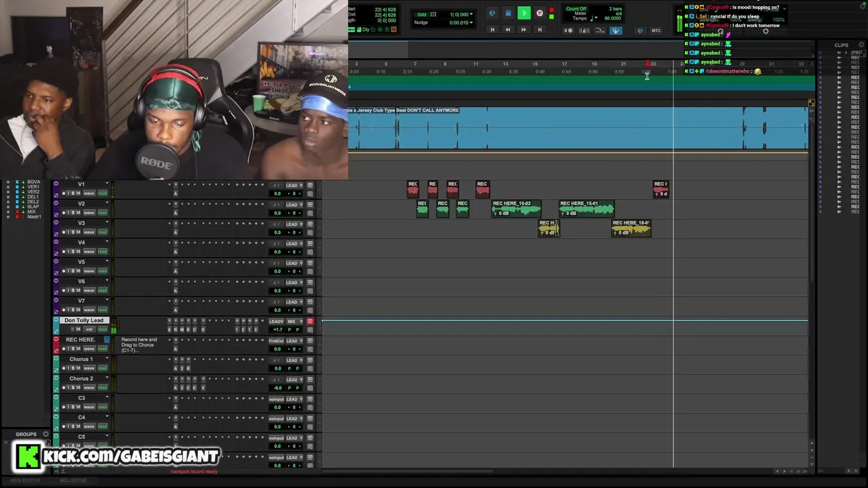This screenshot has height=488, width=868.
Task: Open track name dropdown arrow on V1
Action: [x=106, y=184]
